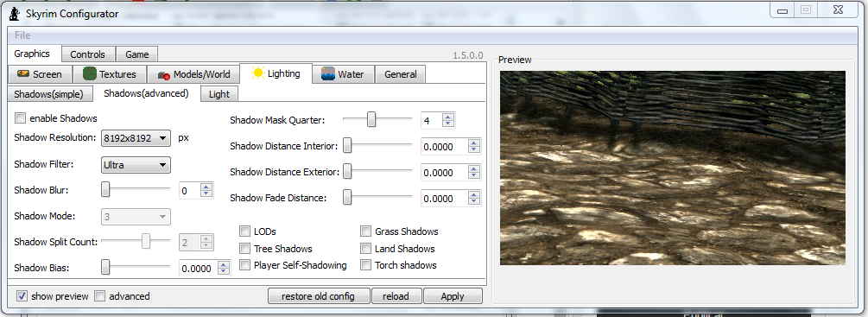
Task: Increase Shadow Mask Quarter with up arrow
Action: coord(448,117)
